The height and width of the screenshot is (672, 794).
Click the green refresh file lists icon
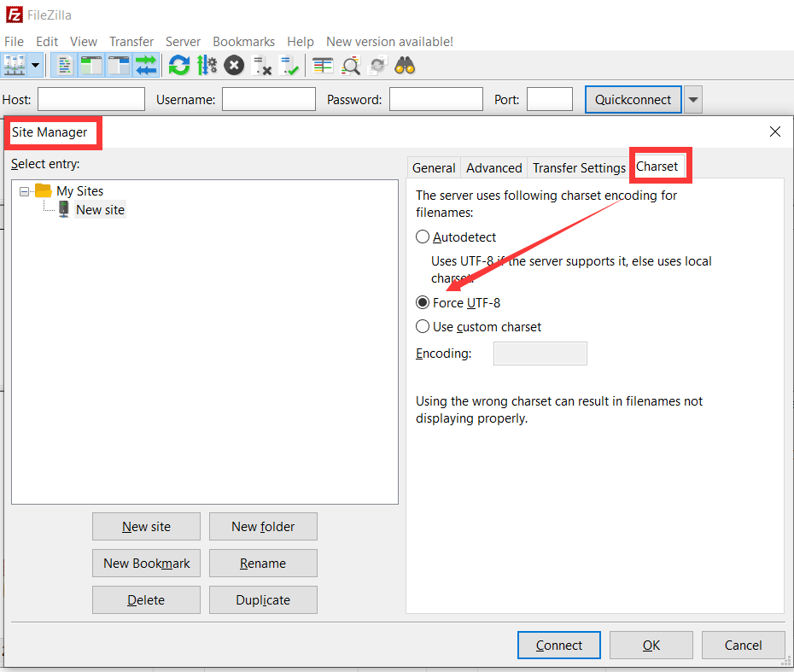click(x=178, y=66)
